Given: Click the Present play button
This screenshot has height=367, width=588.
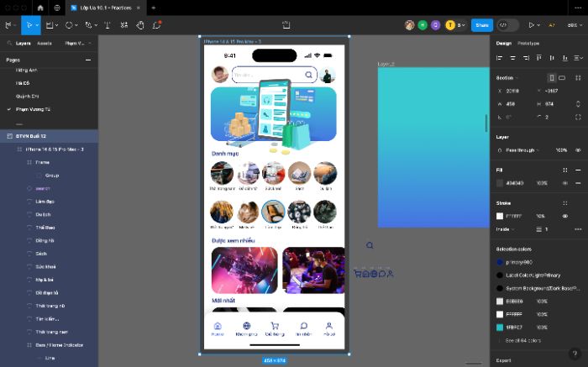Looking at the screenshot, I should click(531, 25).
